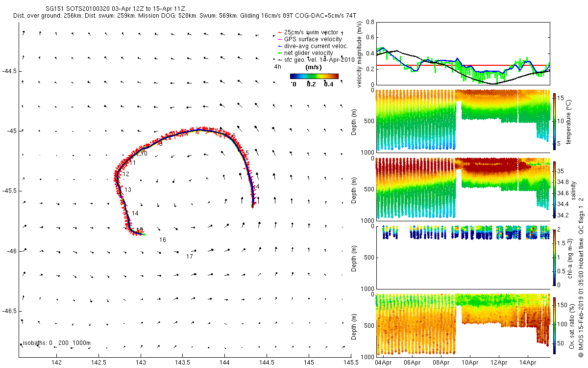
Task: Click longitude tick label 144
Action: pos(224,362)
